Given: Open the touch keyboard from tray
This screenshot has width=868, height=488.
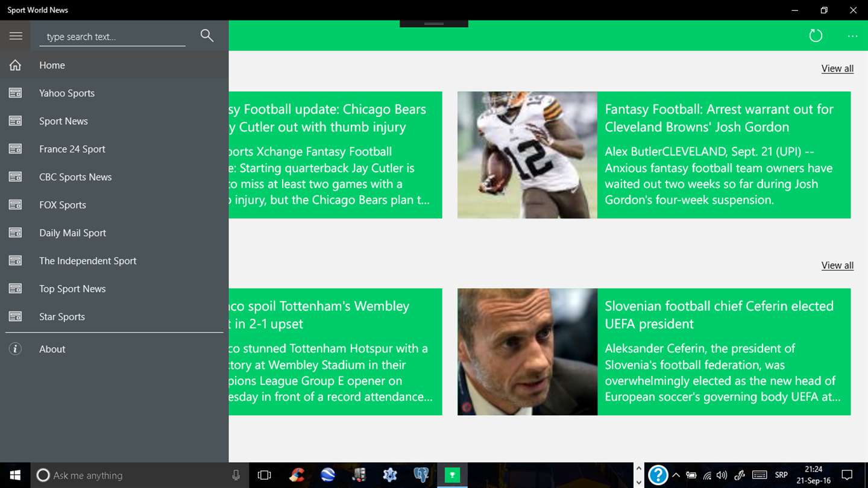Looking at the screenshot, I should pos(759,475).
